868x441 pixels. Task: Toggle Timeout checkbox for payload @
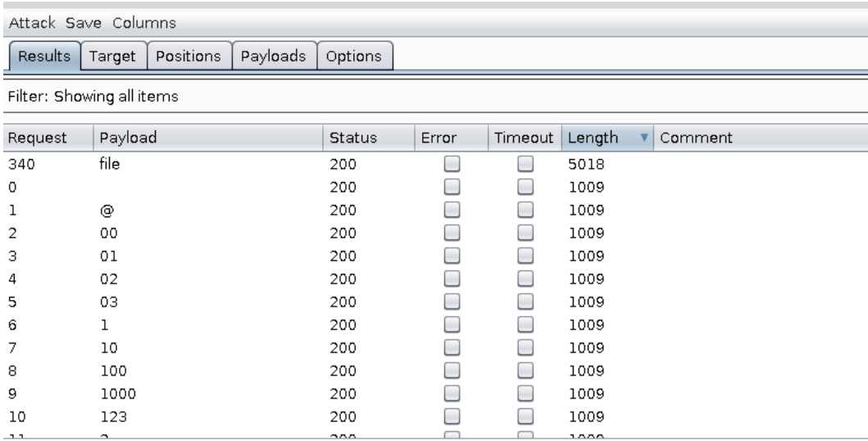click(x=525, y=210)
